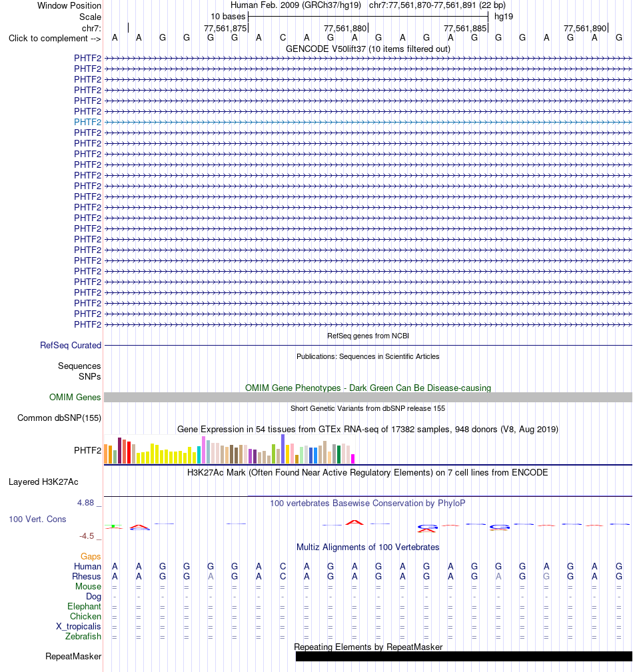Click the -4.5 lower PhyloP scale value
Image resolution: width=633 pixels, height=672 pixels.
87,536
